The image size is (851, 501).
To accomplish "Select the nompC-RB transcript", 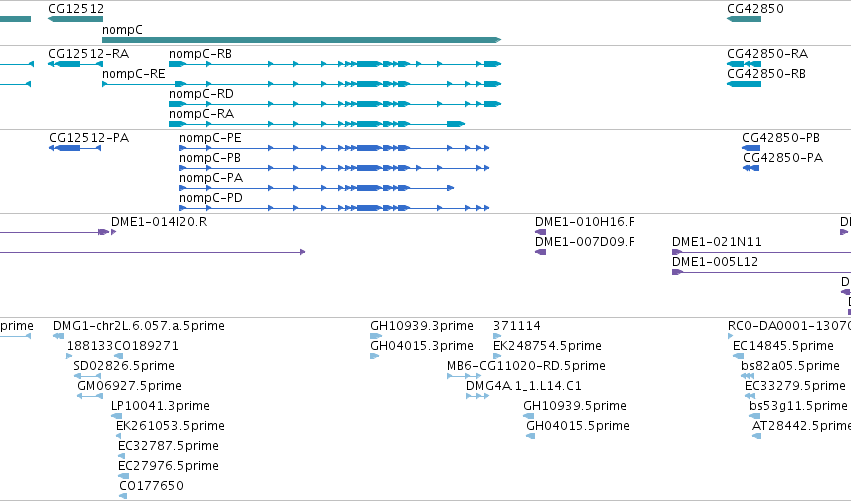I will [335, 64].
